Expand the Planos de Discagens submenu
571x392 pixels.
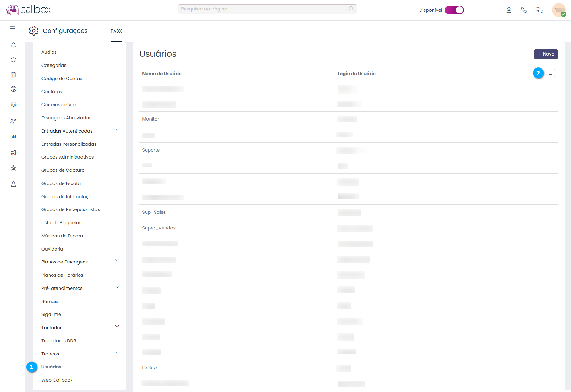pyautogui.click(x=117, y=261)
